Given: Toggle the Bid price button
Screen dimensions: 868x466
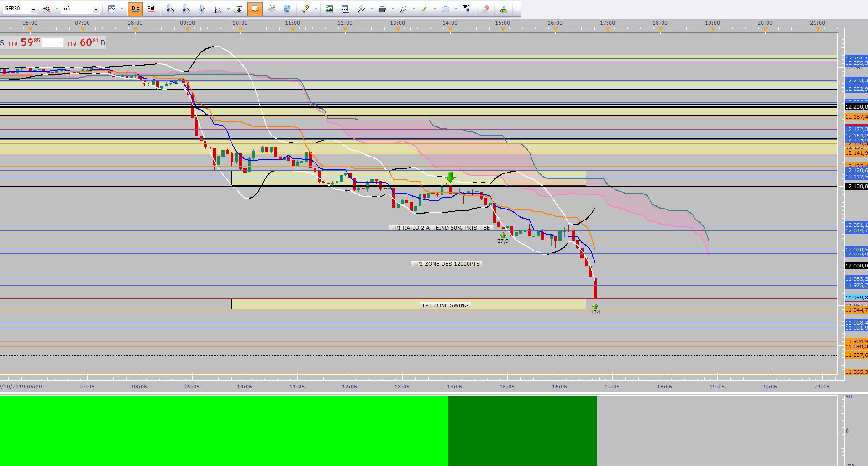Looking at the screenshot, I should pos(136,9).
